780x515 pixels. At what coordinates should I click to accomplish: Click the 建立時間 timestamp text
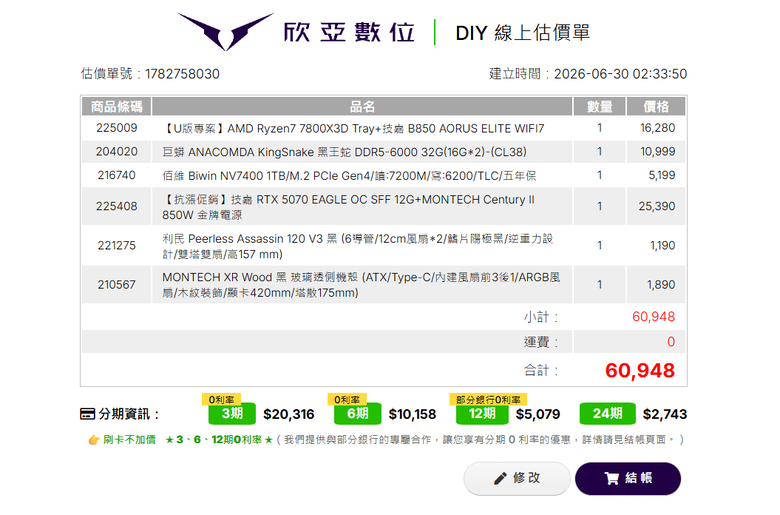point(588,74)
